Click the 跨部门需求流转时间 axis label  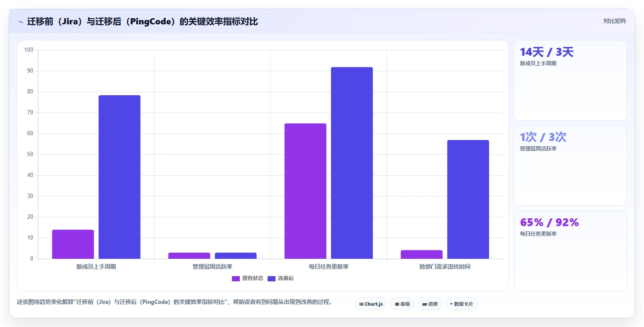(x=445, y=267)
